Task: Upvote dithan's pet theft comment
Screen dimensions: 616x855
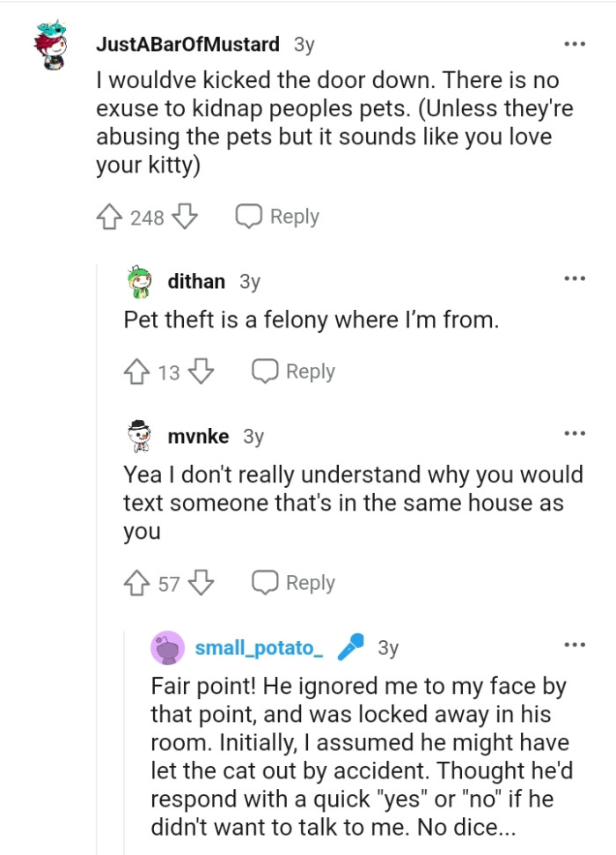Action: pos(137,372)
